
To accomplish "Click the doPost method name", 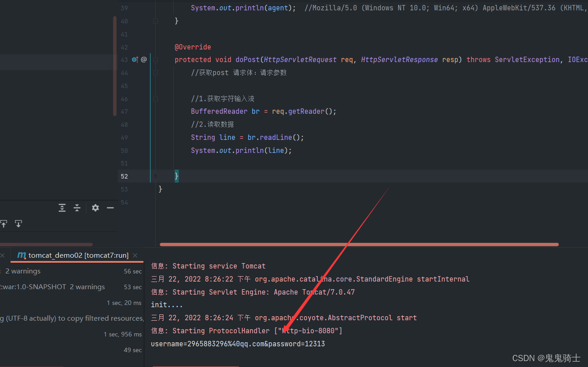I will click(248, 59).
